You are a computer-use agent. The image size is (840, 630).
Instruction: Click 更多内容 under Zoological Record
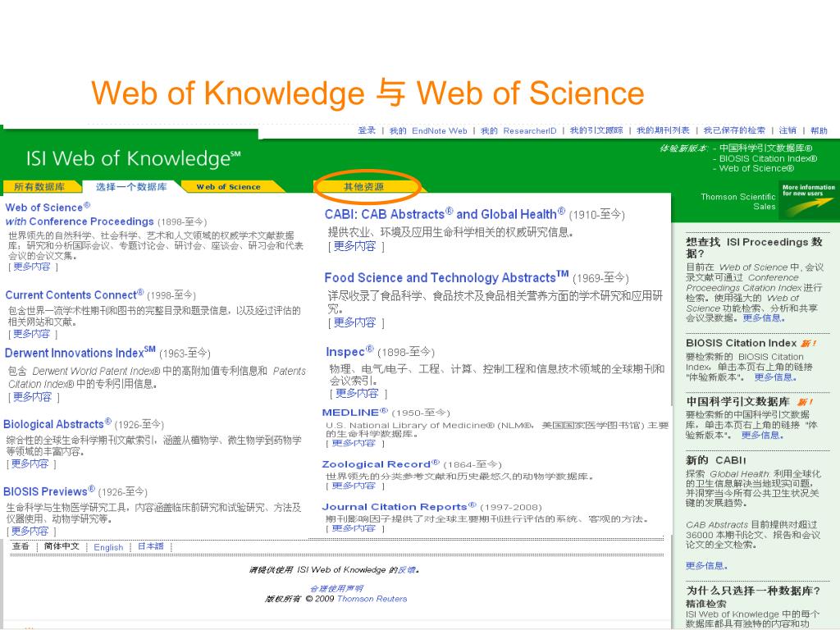pyautogui.click(x=354, y=486)
